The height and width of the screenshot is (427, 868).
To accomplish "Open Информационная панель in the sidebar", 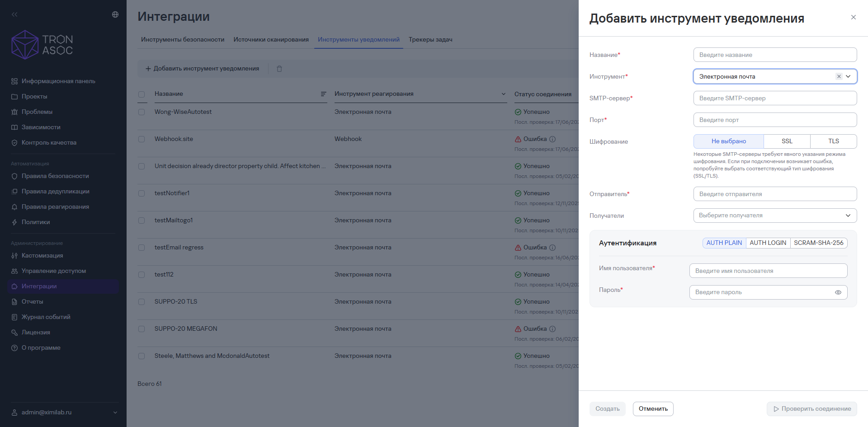I will (59, 81).
